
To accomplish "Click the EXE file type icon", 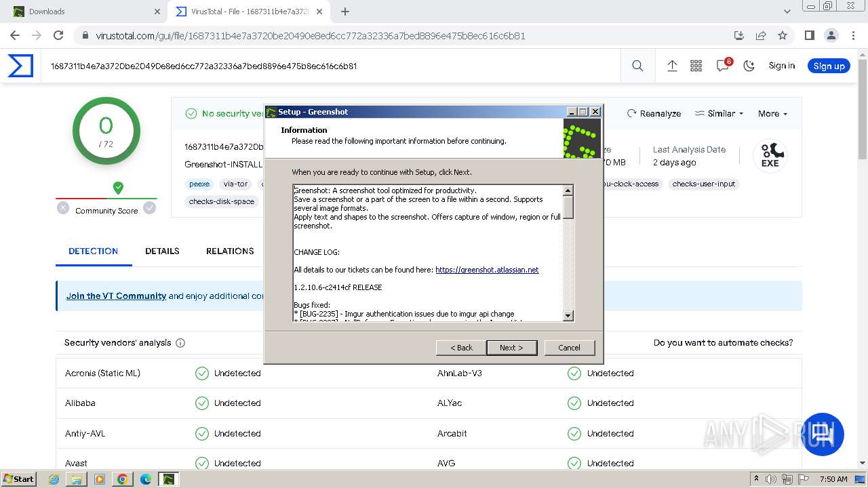I will tap(770, 156).
